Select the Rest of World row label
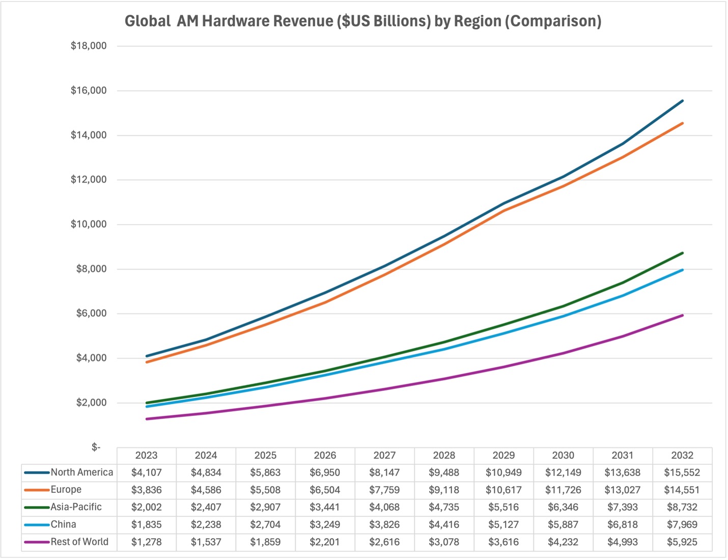728x560 pixels. click(x=79, y=542)
